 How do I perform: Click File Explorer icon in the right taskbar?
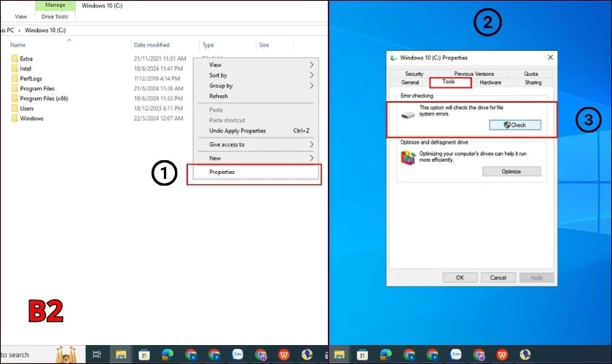tap(340, 355)
